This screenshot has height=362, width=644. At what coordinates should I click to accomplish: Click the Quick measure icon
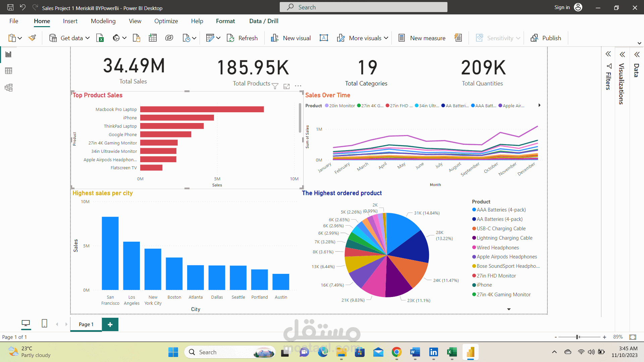coord(458,38)
